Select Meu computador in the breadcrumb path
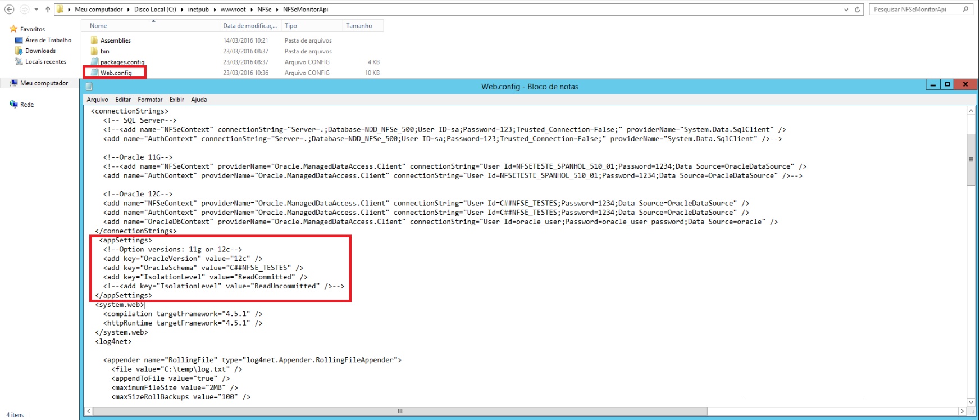The height and width of the screenshot is (420, 980). [x=99, y=10]
